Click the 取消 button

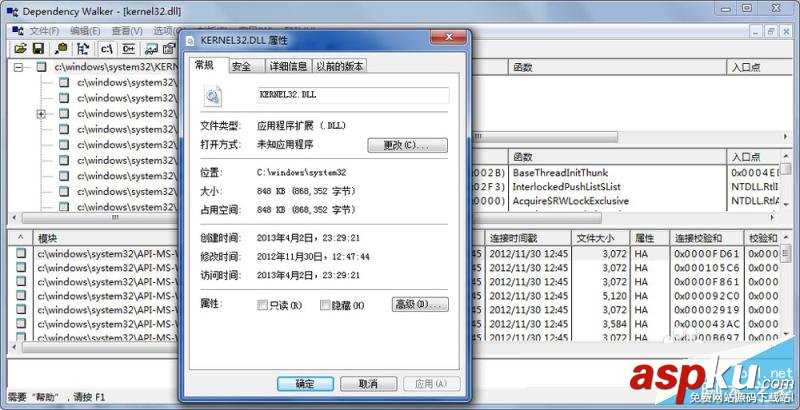point(368,383)
